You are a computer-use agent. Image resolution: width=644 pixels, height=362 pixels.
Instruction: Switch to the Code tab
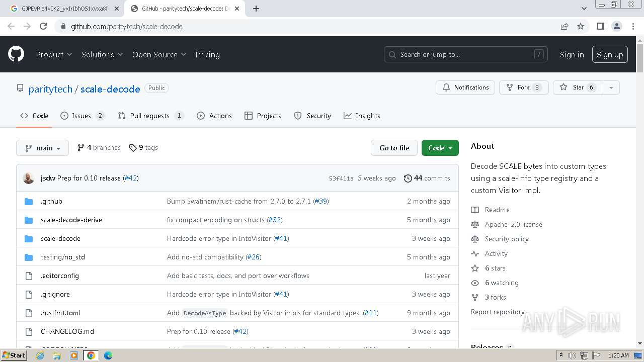34,116
